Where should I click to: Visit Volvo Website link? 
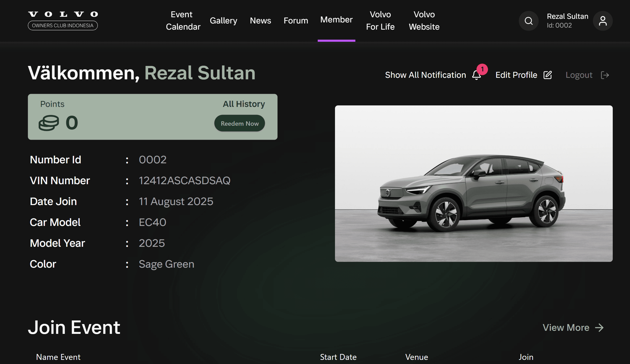click(424, 21)
